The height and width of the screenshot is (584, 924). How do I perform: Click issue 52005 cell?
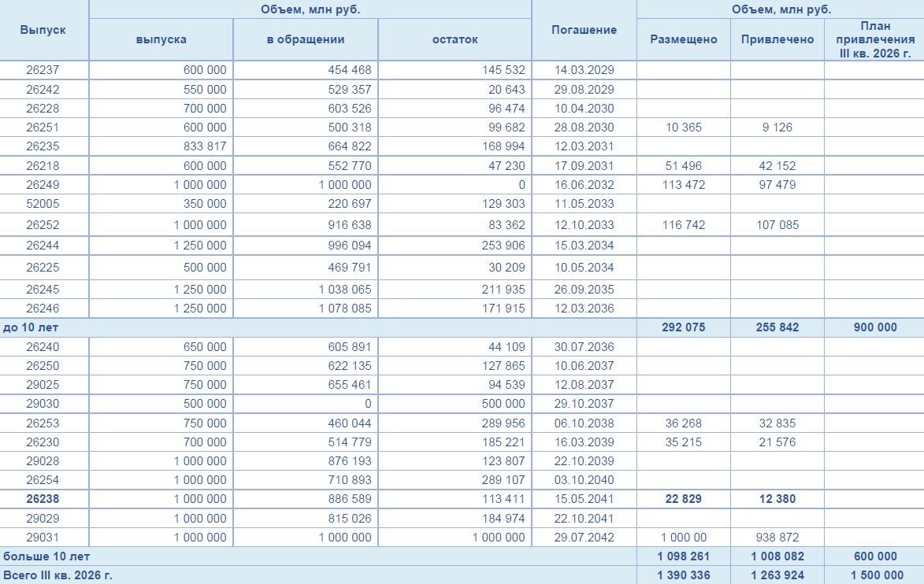pos(43,204)
